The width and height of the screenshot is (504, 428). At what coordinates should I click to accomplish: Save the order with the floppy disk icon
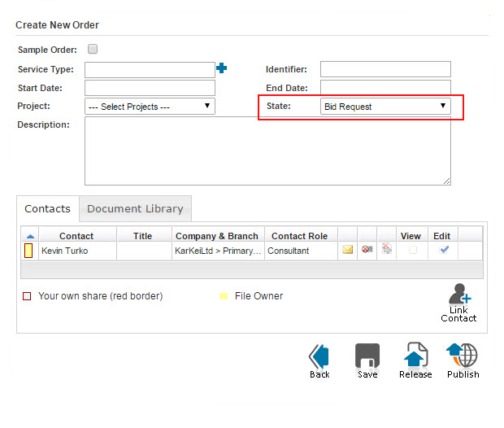click(x=367, y=356)
